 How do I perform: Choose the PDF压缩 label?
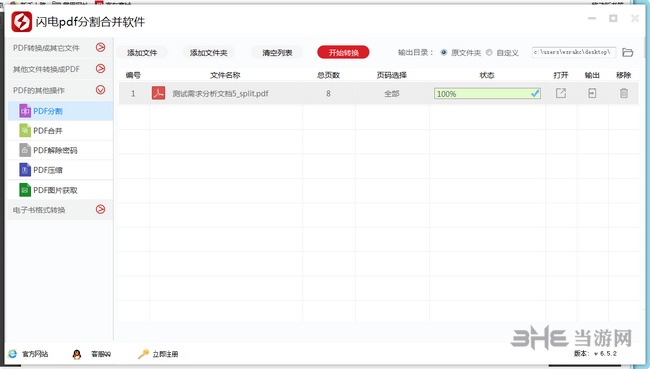pyautogui.click(x=48, y=170)
